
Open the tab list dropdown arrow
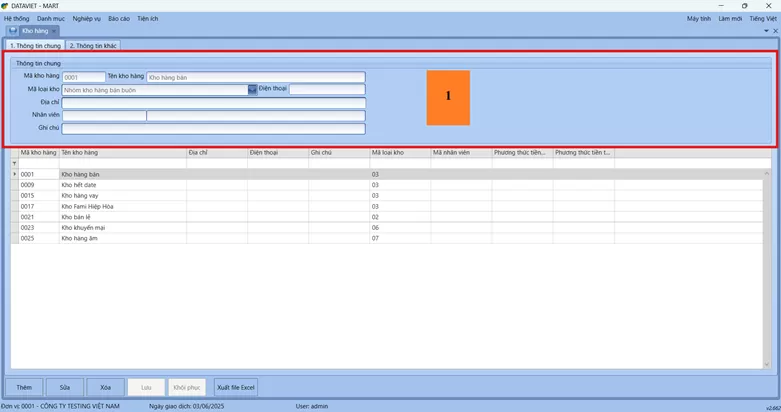[766, 31]
